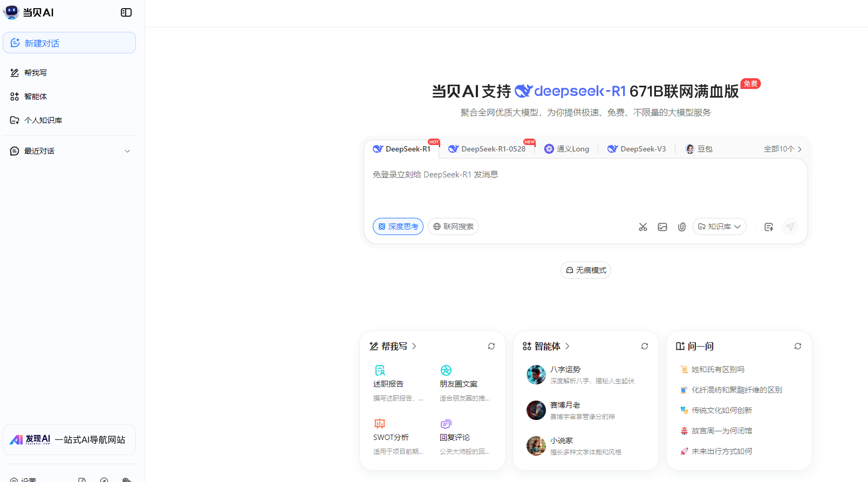Screen dimensions: 868x482
Task: Click the 免费 red badge
Action: [750, 84]
